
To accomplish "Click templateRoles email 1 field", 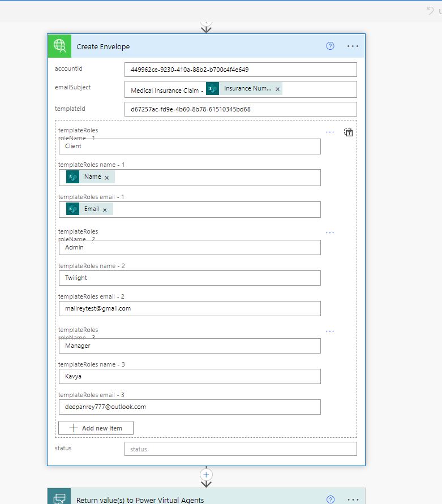I will coord(190,209).
